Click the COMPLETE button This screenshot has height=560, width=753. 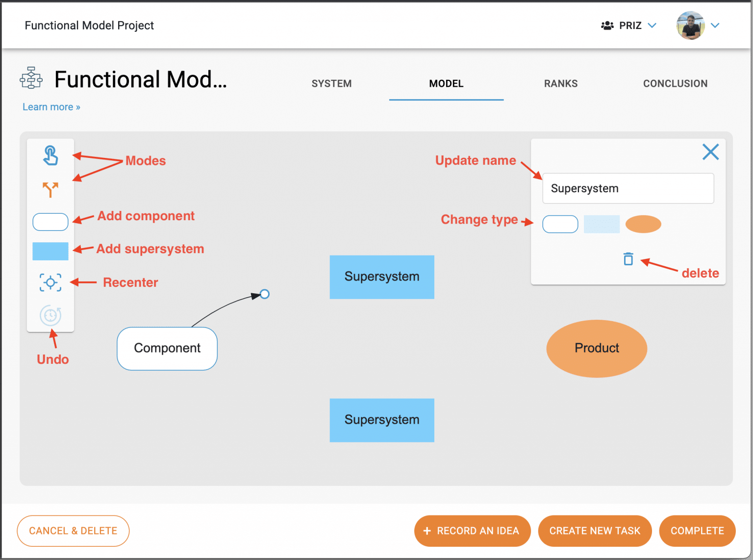697,531
